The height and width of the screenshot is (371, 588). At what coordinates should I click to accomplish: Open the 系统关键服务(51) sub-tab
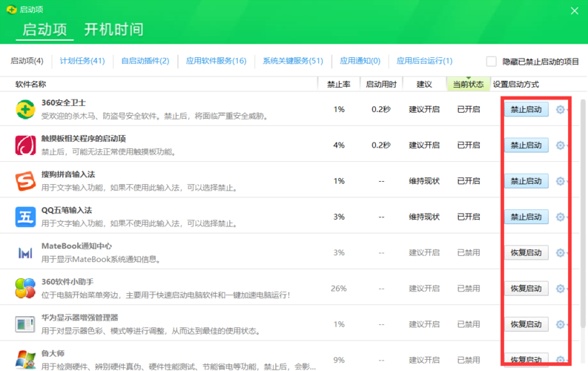[x=293, y=61]
